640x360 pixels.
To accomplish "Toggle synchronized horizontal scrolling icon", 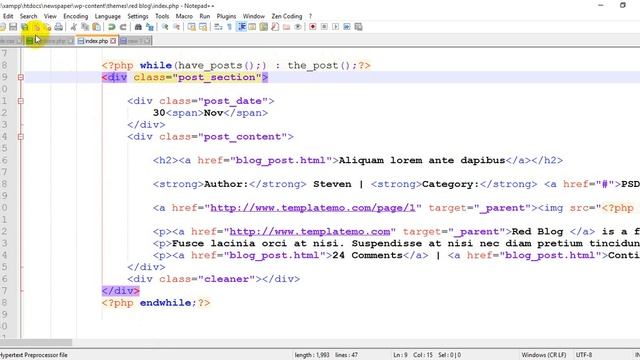I will coord(203,27).
